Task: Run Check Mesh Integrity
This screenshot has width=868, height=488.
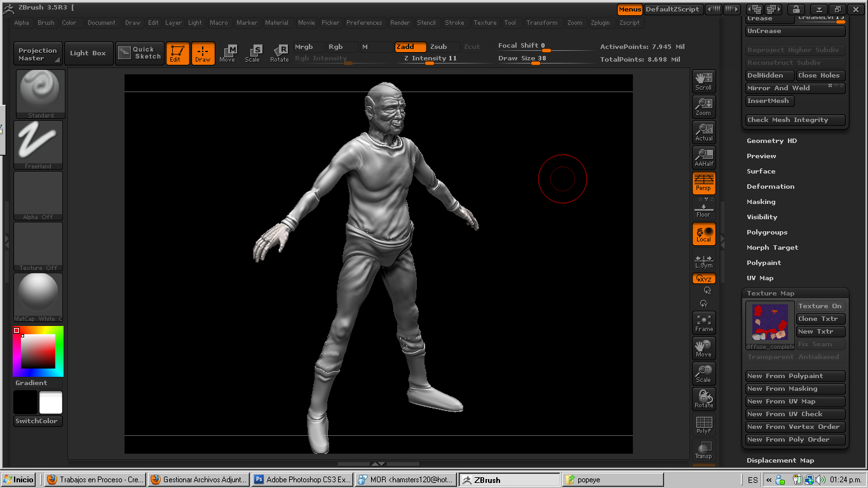Action: [x=796, y=120]
